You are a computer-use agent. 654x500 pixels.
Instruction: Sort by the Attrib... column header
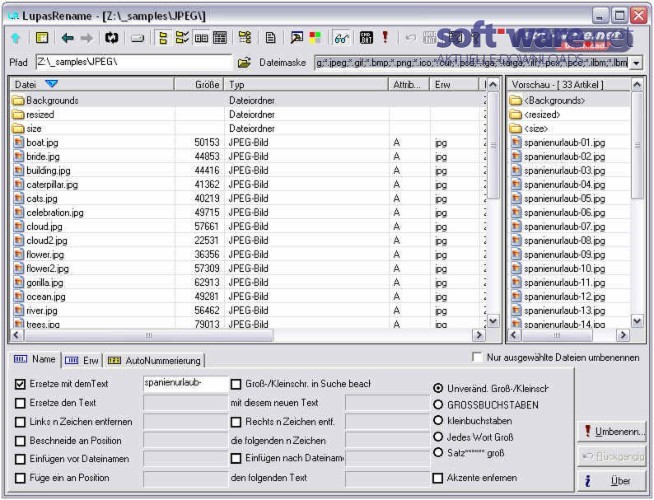409,85
